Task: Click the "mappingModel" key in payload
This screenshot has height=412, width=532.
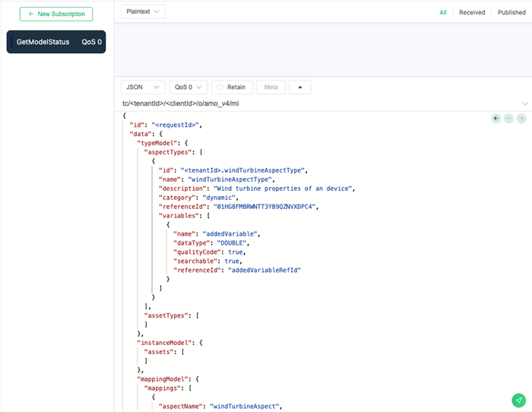Action: [x=163, y=379]
